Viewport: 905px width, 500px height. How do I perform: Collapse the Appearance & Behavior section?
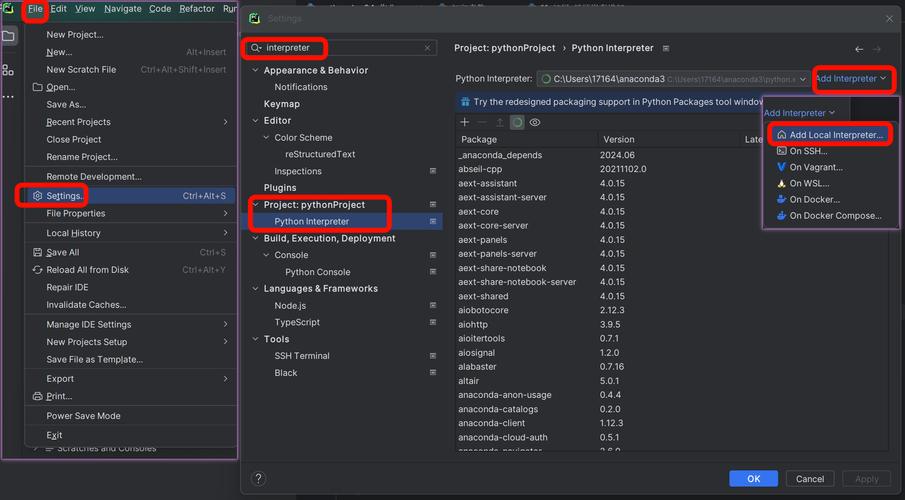255,70
